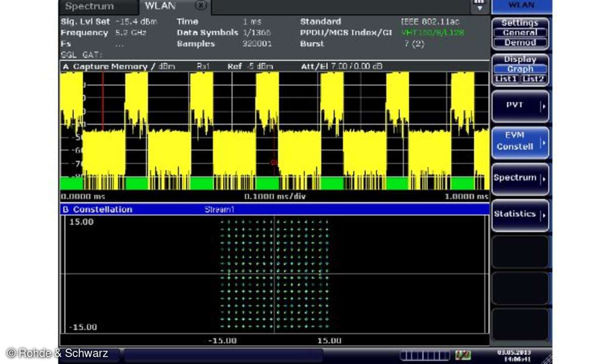Switch display to List1
607x364 pixels.
pos(507,79)
